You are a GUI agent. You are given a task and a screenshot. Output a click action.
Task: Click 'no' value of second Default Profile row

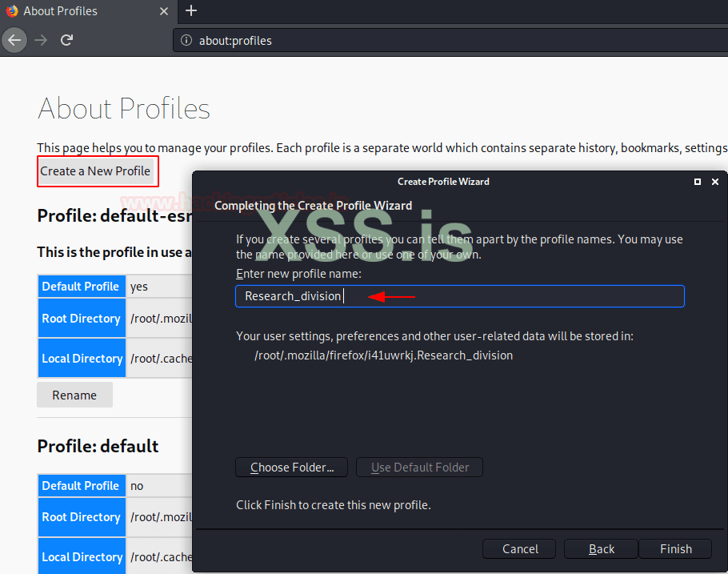[137, 486]
